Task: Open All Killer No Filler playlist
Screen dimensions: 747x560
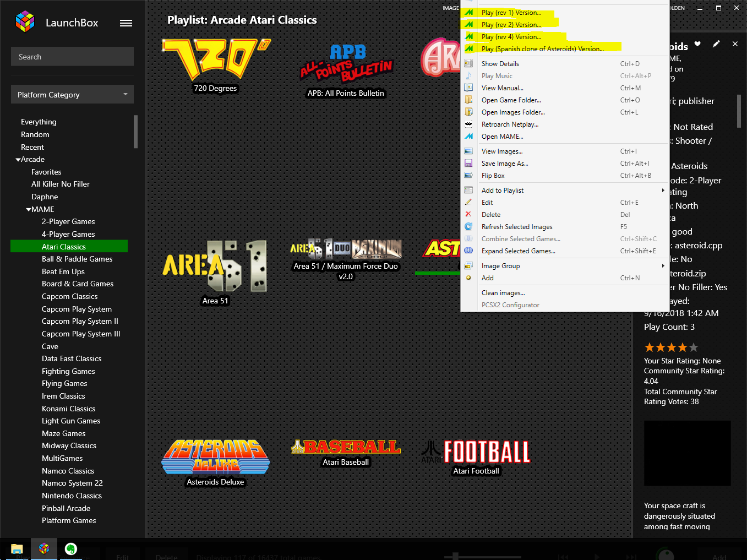Action: pyautogui.click(x=61, y=184)
